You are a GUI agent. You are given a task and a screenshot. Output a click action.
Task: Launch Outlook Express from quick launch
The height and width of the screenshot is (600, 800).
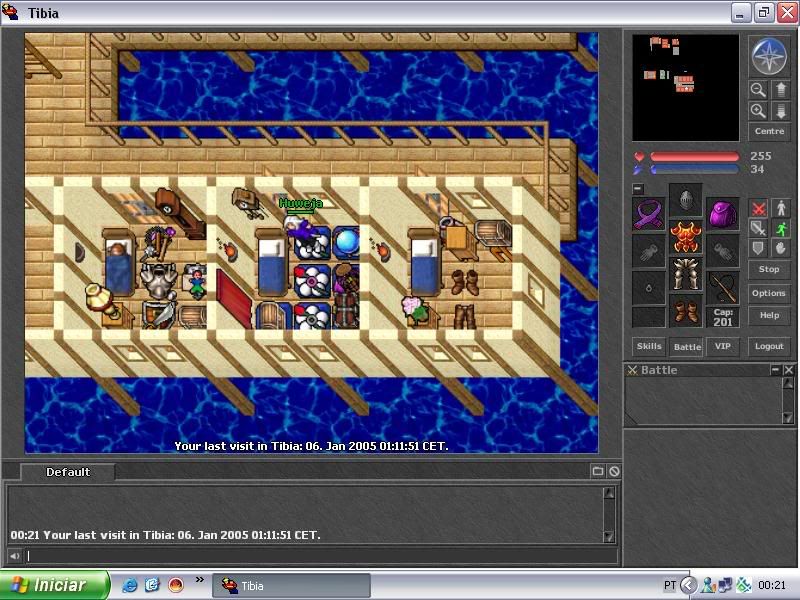(152, 585)
